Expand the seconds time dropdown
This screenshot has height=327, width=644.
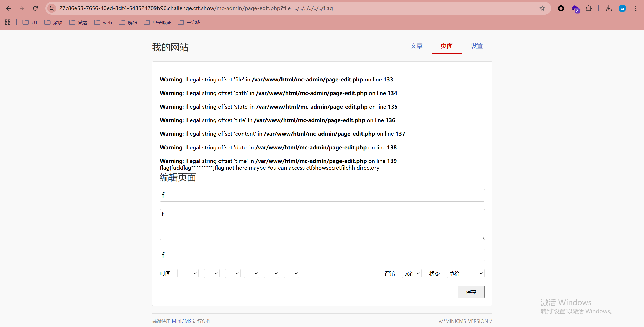[x=291, y=273]
